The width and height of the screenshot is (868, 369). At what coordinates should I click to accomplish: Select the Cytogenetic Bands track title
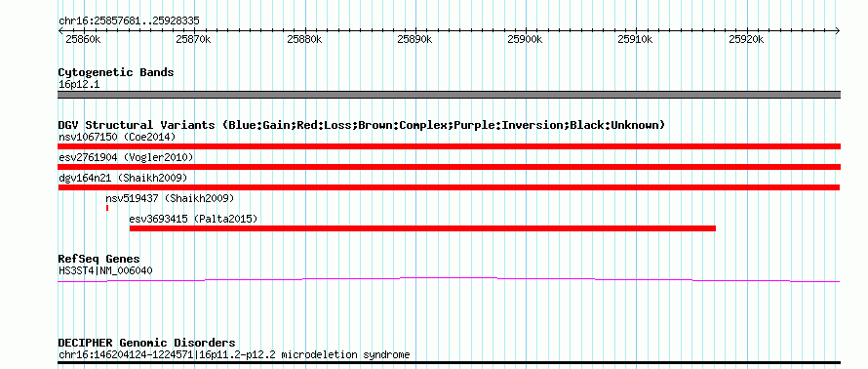pos(116,72)
